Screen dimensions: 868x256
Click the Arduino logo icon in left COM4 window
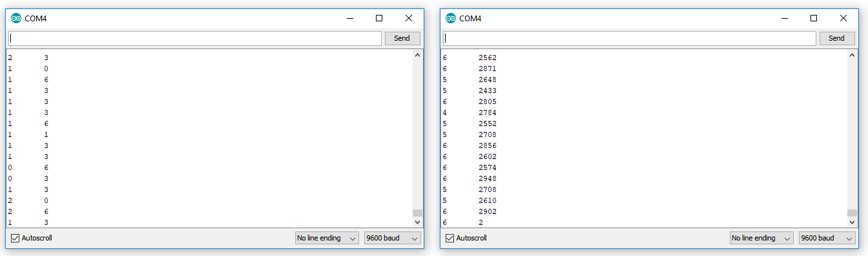(x=16, y=18)
